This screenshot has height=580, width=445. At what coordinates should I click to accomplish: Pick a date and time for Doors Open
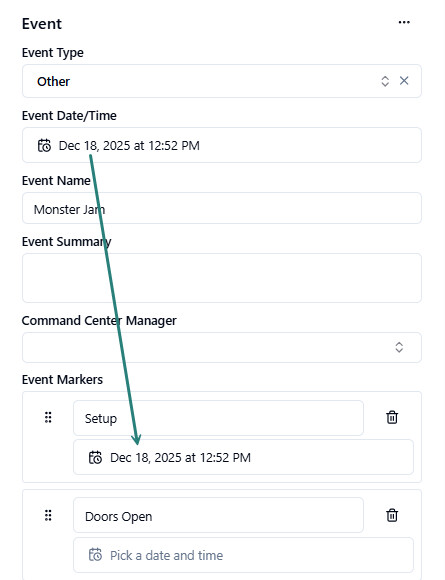tap(243, 555)
